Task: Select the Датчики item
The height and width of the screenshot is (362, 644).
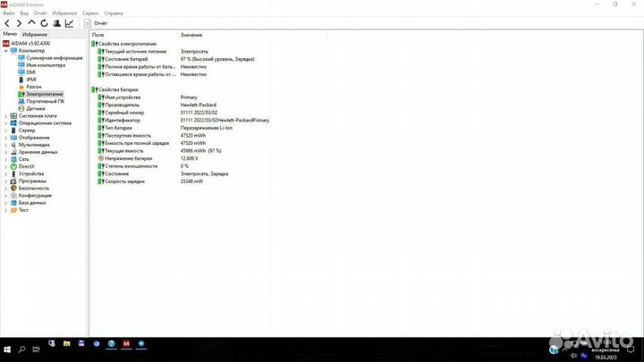Action: click(x=35, y=108)
